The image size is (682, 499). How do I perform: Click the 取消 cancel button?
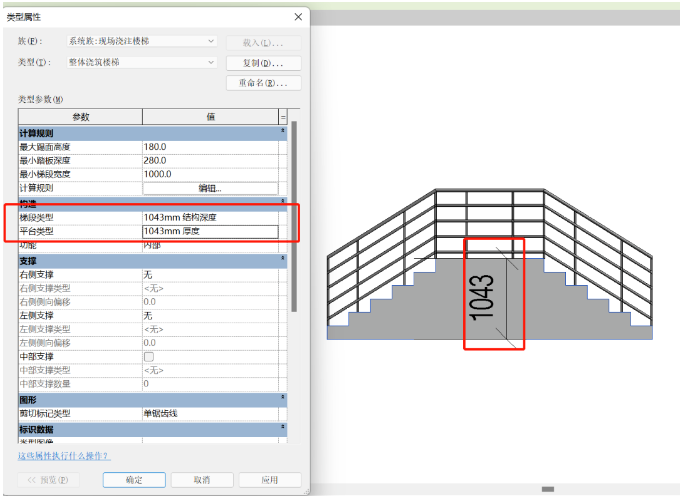click(202, 480)
